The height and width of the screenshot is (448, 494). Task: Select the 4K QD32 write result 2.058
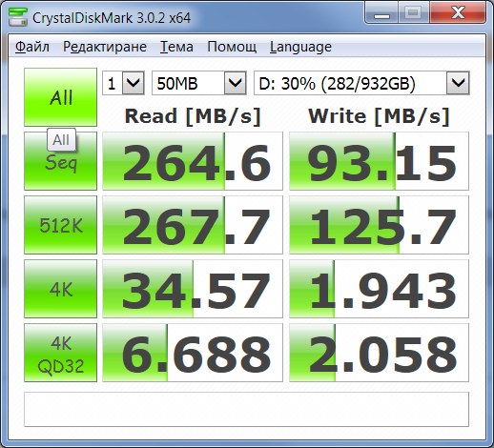point(379,353)
